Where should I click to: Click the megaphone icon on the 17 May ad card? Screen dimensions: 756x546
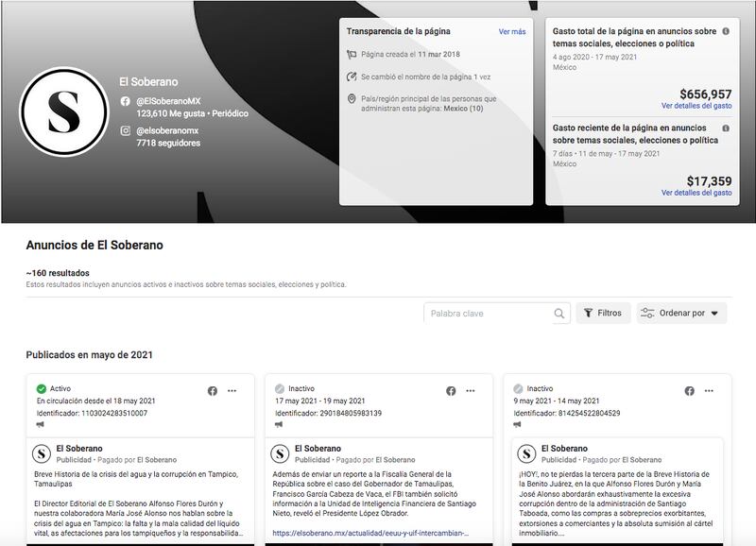tap(279, 424)
